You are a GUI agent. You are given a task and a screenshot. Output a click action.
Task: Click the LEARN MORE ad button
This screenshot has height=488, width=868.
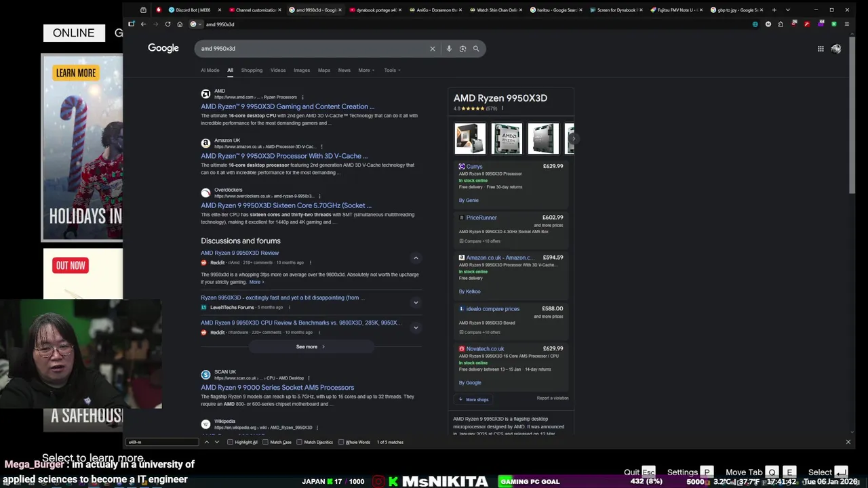[x=75, y=73]
